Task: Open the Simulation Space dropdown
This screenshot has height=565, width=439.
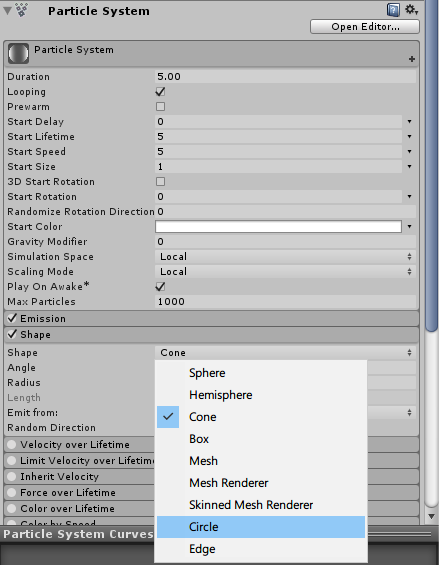Action: tap(285, 257)
